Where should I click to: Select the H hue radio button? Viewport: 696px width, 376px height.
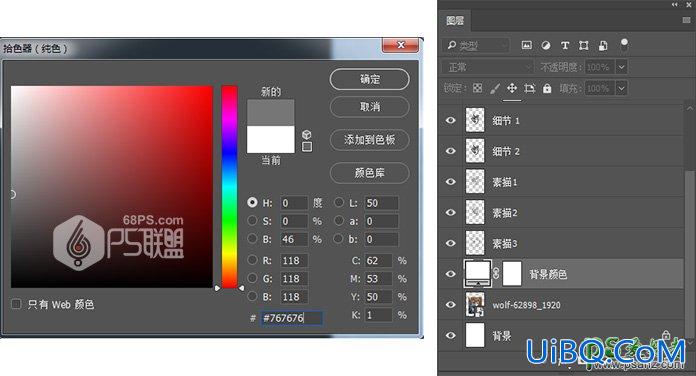coord(252,202)
